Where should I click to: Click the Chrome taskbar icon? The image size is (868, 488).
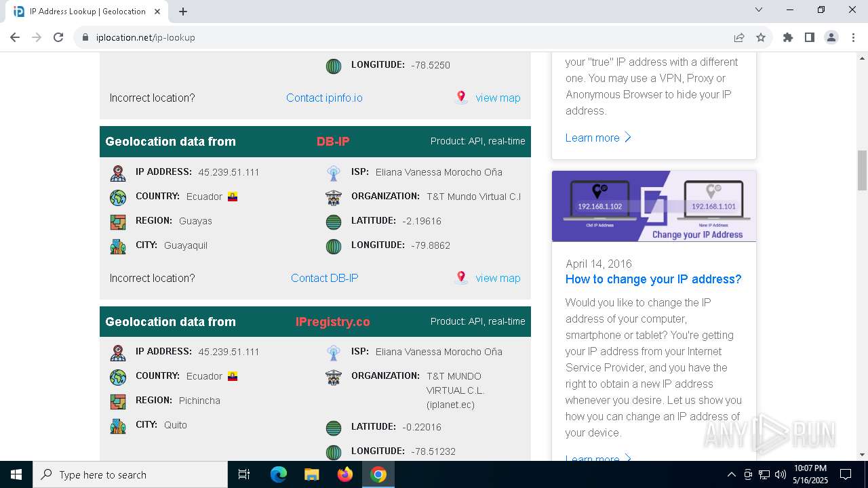coord(378,474)
